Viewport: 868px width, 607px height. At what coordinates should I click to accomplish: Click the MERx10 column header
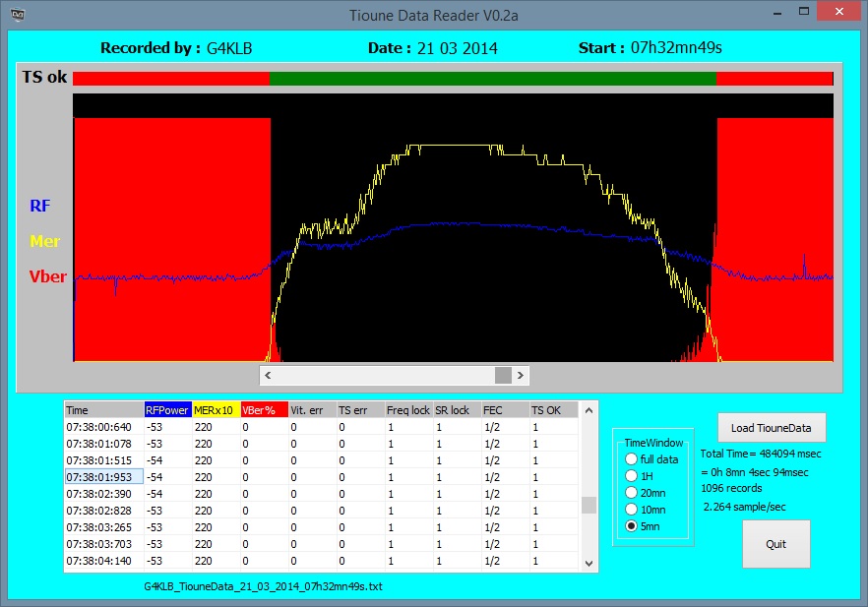coord(216,410)
